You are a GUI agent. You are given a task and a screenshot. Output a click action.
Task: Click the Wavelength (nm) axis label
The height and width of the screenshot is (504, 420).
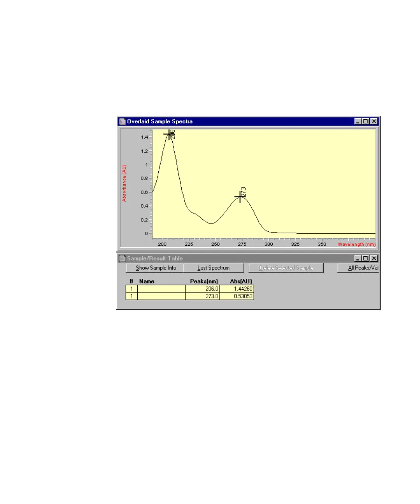[x=357, y=244]
